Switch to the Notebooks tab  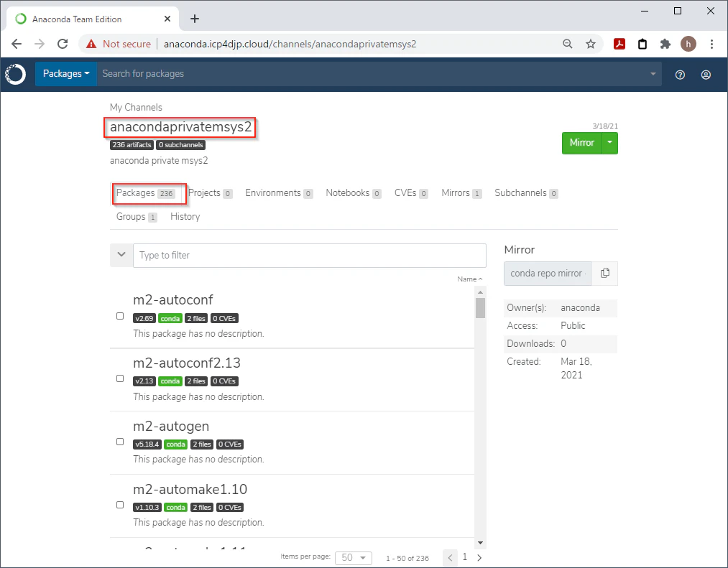[354, 193]
